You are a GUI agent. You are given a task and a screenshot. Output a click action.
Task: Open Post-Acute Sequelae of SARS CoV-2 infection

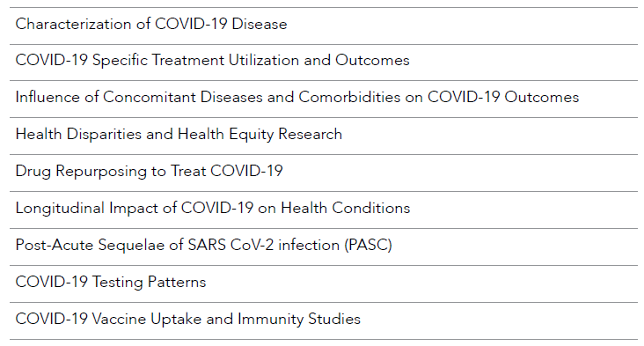click(324, 247)
